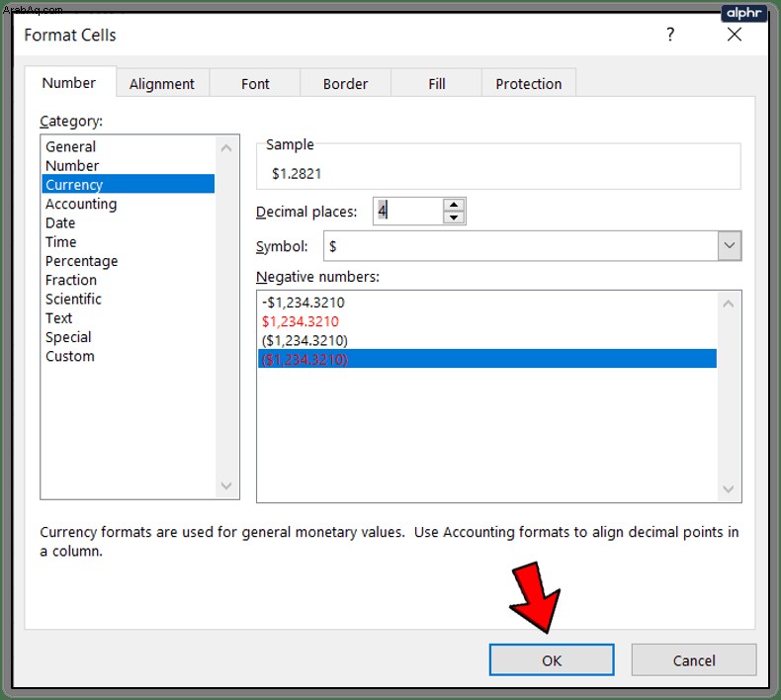Increase decimal places with up arrow
This screenshot has height=700, width=781.
click(454, 205)
